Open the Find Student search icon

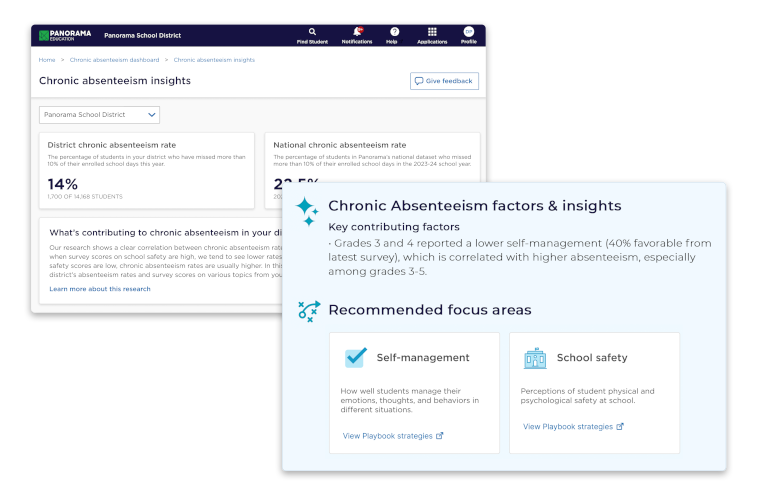312,33
